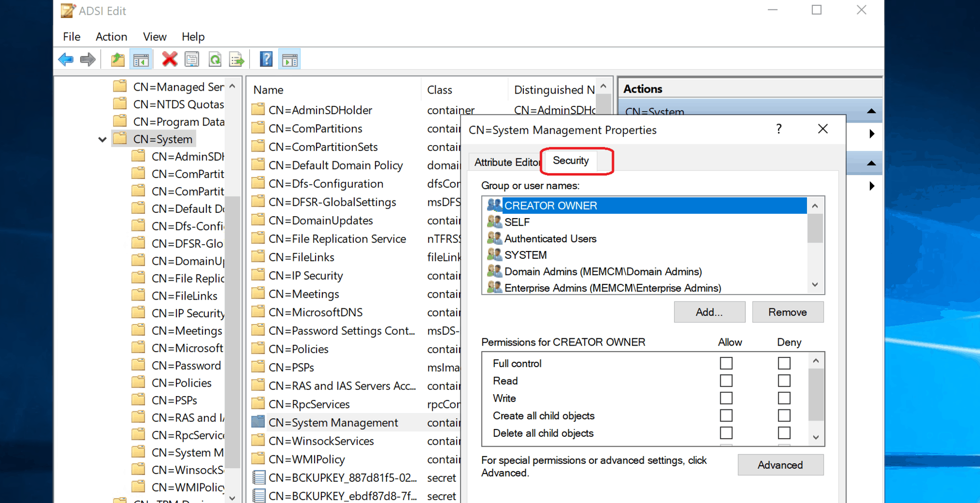The height and width of the screenshot is (503, 980).
Task: Select SELF in the group list
Action: click(x=516, y=222)
